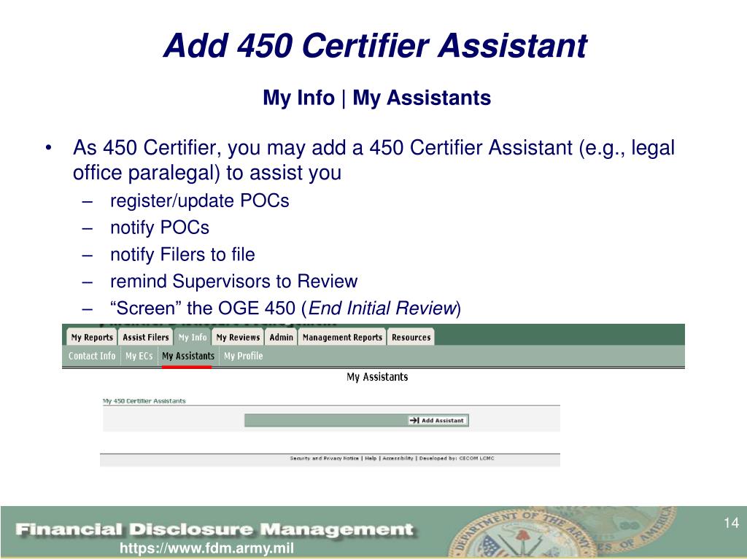Click the Financial Disclosure Management banner text
This screenshot has height=560, width=747.
[214, 529]
